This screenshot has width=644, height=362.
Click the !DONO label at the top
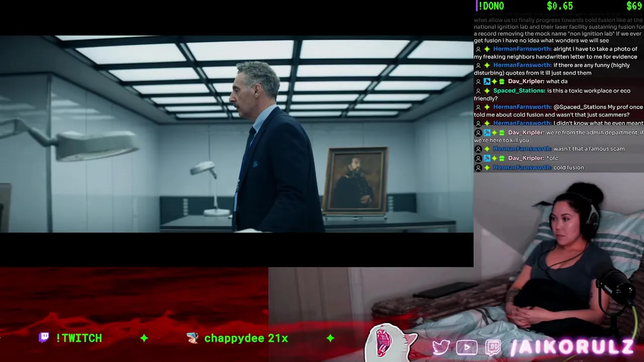[491, 6]
